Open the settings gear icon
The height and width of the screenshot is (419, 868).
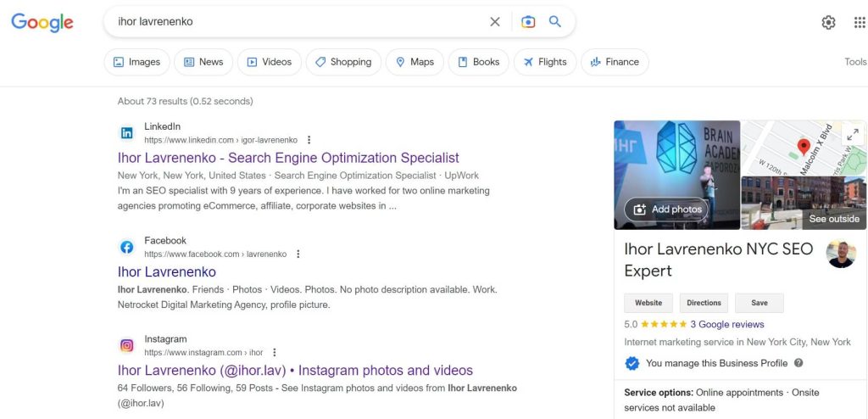(x=828, y=22)
